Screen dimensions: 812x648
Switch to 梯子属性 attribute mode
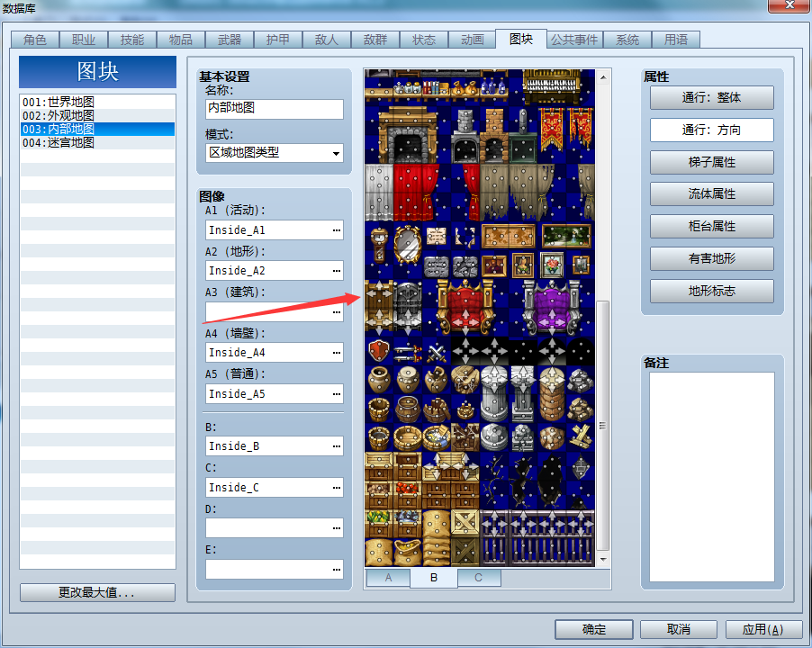711,162
